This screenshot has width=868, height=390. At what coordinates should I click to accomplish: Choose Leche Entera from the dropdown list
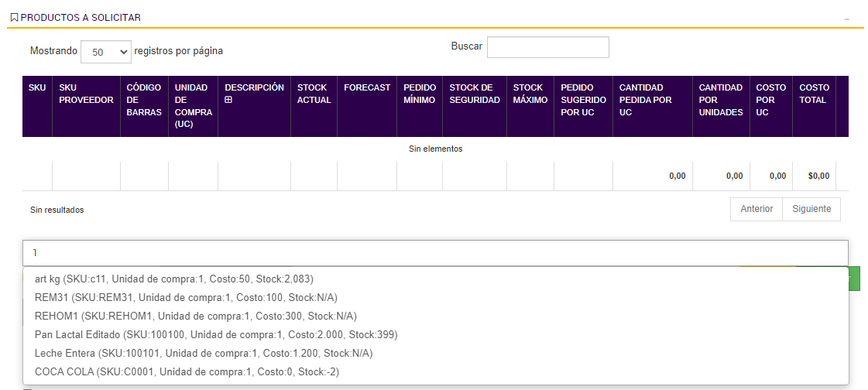204,353
